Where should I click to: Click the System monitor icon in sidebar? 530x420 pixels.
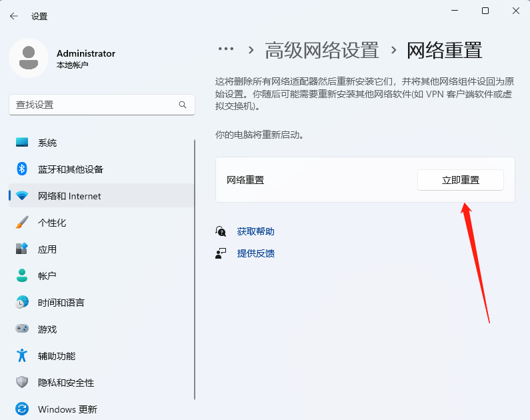(22, 142)
